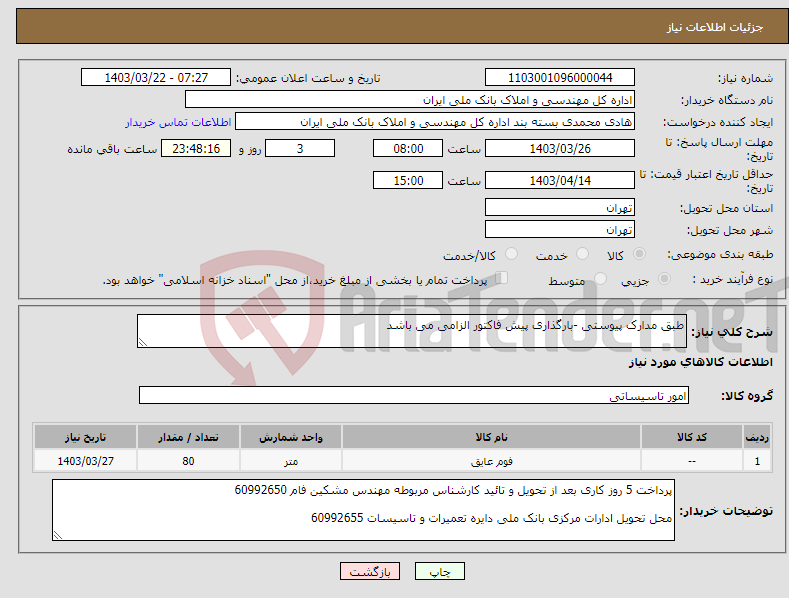Click the response deadline date 1403/03/26
The width and height of the screenshot is (789, 598).
(560, 148)
